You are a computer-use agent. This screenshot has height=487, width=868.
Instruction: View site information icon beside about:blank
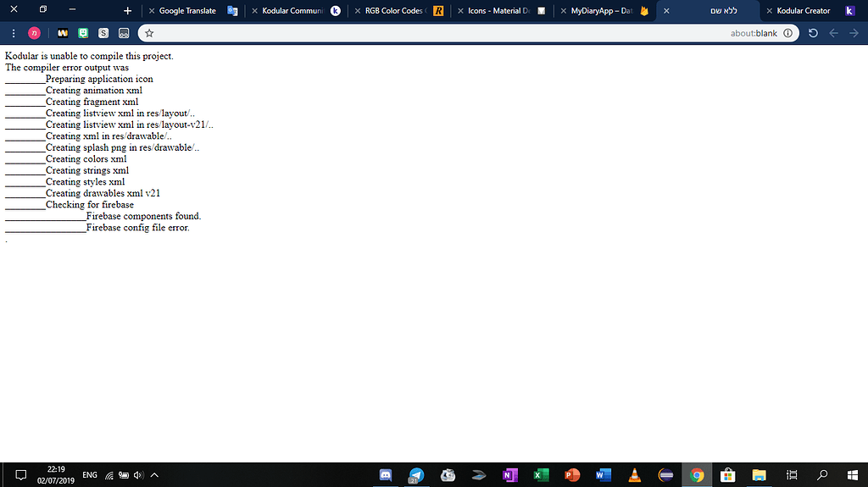(x=787, y=33)
